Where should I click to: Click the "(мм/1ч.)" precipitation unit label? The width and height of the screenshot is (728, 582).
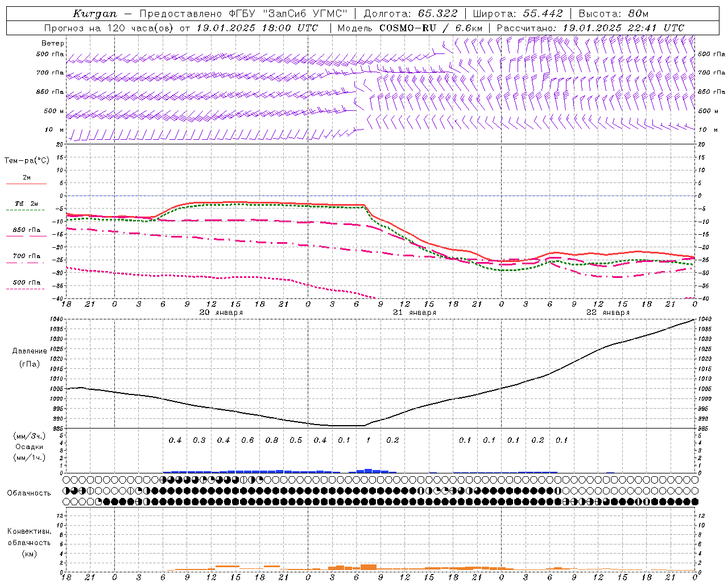(x=30, y=458)
